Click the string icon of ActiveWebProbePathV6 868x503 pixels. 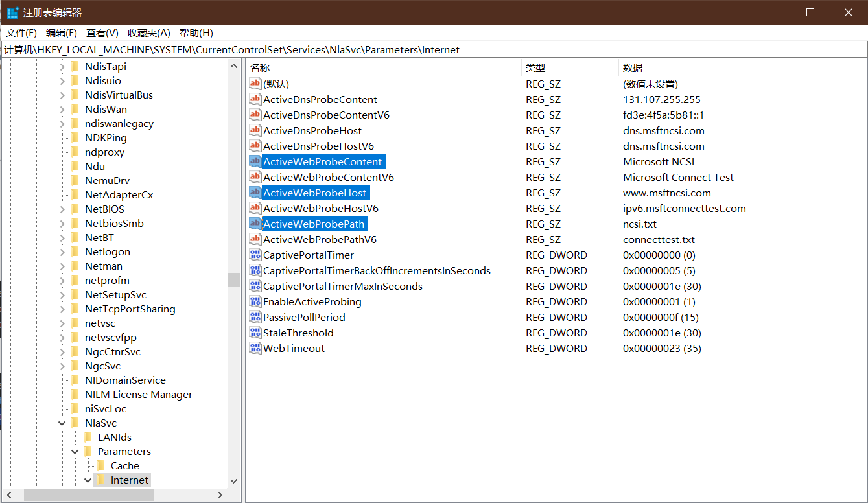(x=255, y=239)
